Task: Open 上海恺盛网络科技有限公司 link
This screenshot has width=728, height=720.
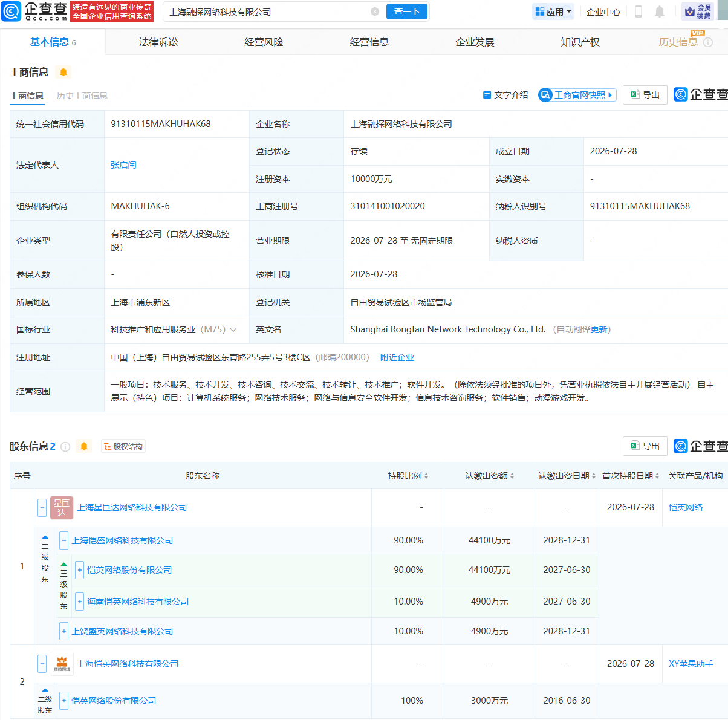Action: pos(123,540)
